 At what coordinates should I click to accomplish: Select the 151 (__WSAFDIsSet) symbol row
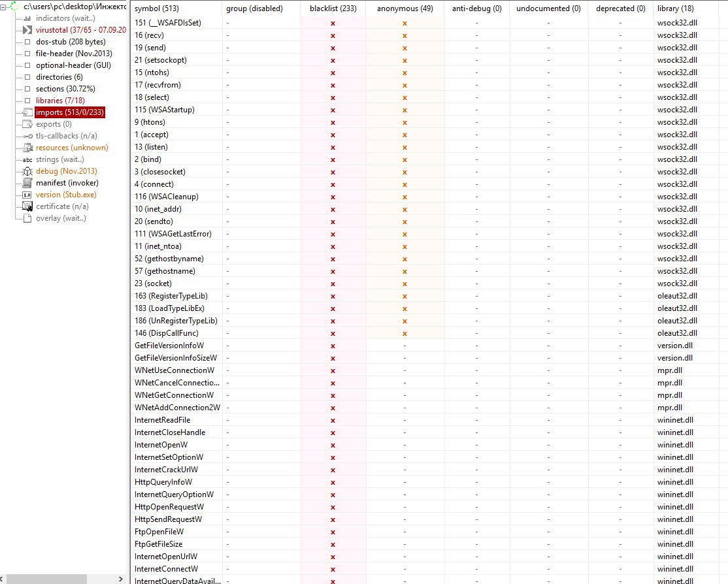[167, 23]
